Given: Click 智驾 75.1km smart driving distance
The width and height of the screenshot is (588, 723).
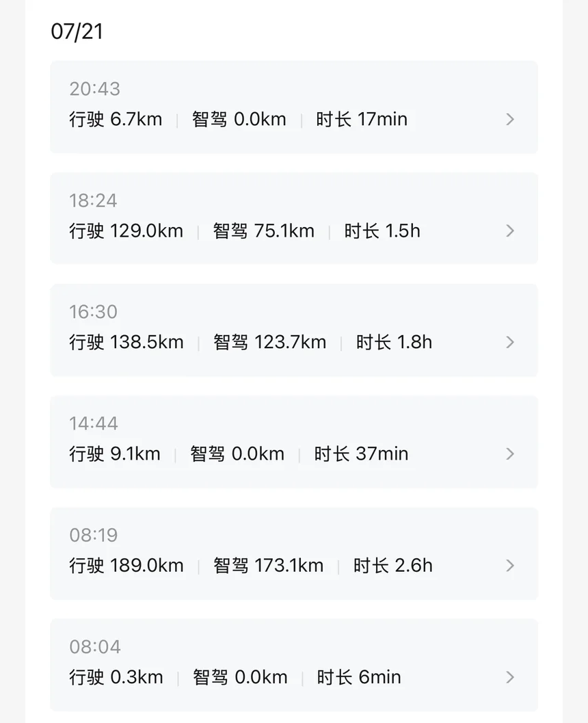Looking at the screenshot, I should point(264,231).
